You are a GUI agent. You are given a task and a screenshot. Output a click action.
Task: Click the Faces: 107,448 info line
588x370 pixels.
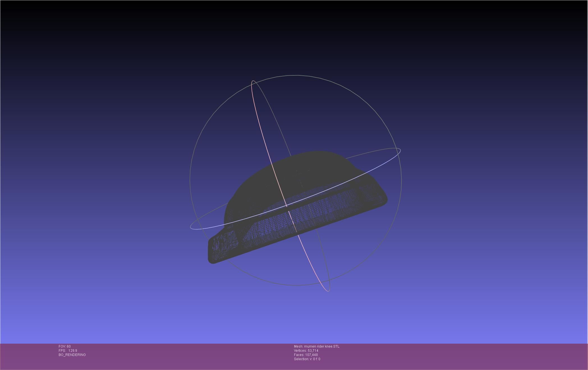pos(306,355)
